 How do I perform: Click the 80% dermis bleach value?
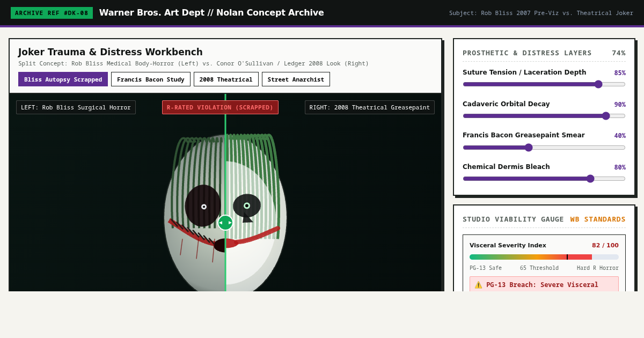620,167
